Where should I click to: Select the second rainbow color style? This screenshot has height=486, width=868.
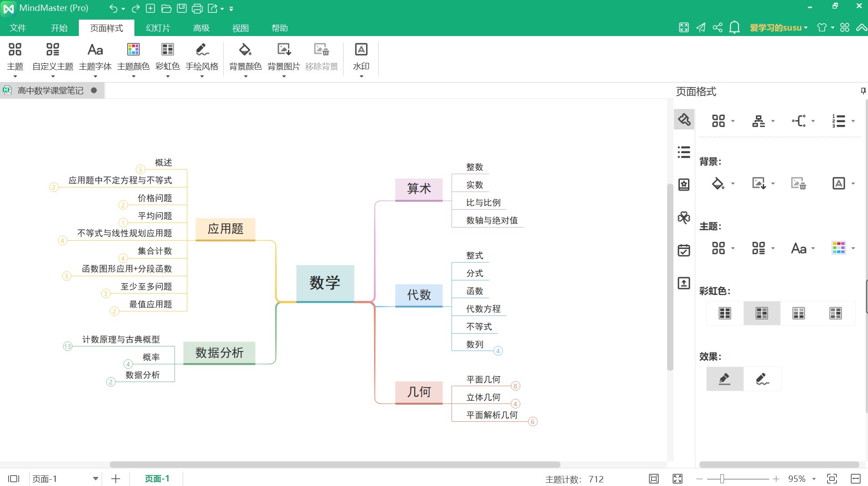[x=761, y=313]
